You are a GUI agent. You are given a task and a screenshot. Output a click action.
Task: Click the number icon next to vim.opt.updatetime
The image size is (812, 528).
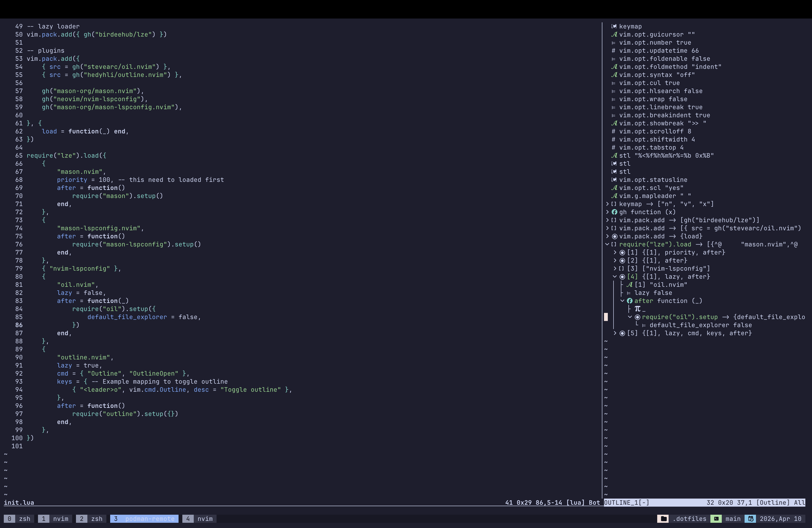614,51
